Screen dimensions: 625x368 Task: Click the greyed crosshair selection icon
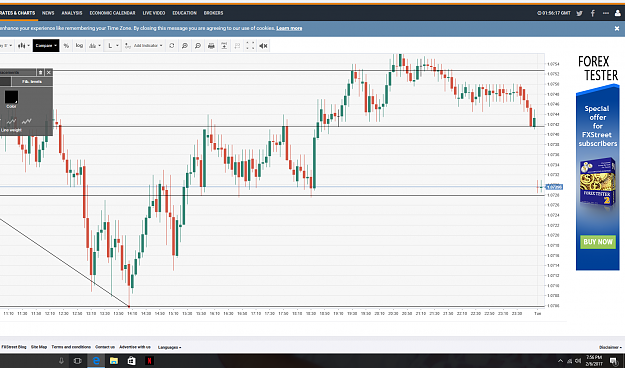(237, 46)
